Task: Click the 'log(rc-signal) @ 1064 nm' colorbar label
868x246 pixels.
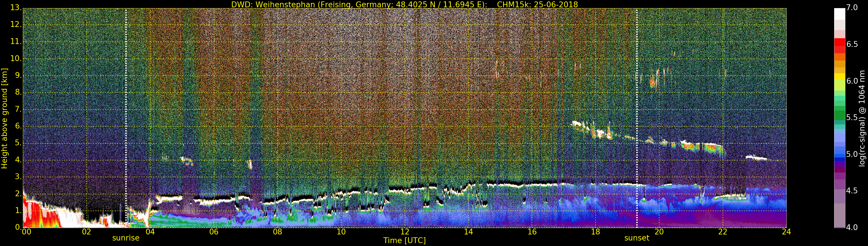Action: [861, 118]
